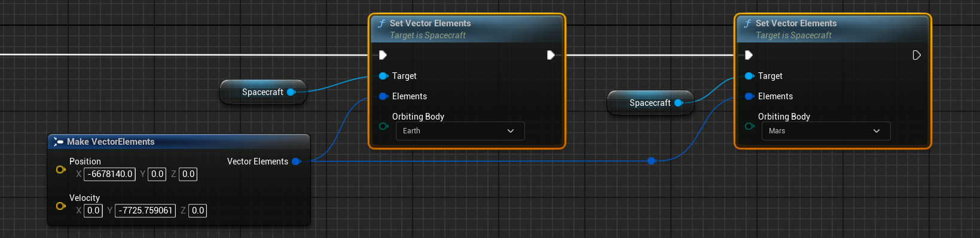Image resolution: width=980 pixels, height=238 pixels.
Task: Click Orbiting Body pin on Mars node
Action: 749,126
